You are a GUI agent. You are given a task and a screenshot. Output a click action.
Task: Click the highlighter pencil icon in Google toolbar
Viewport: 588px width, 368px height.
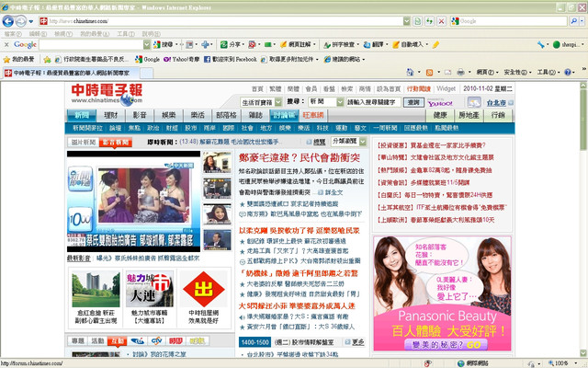pos(435,44)
